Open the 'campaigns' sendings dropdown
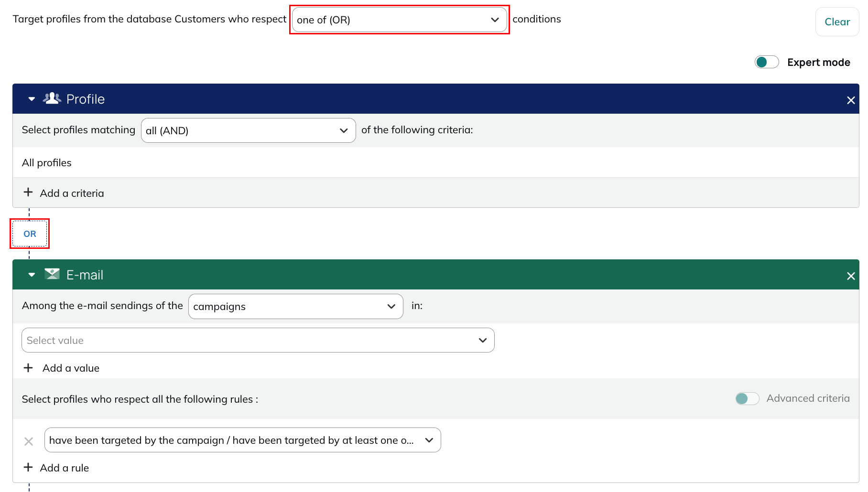This screenshot has height=492, width=868. click(x=295, y=306)
